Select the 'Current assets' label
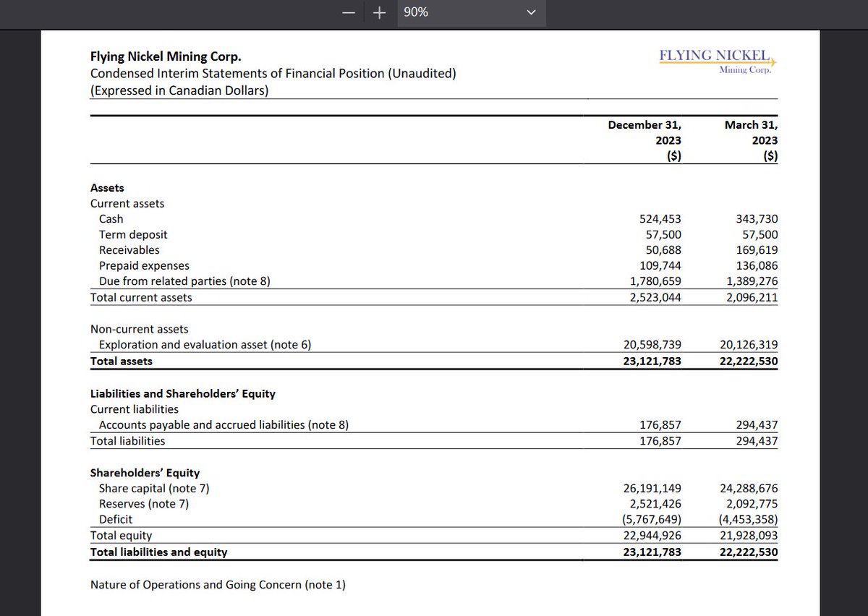Viewport: 868px width, 616px height. [x=127, y=204]
